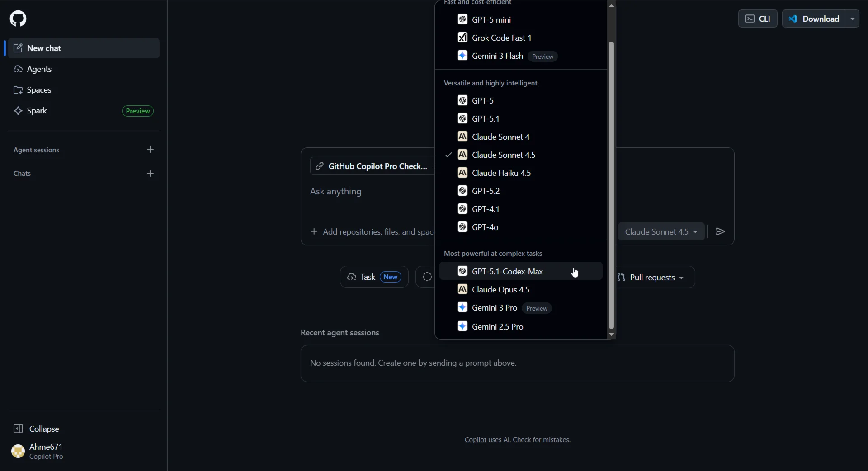The height and width of the screenshot is (471, 868).
Task: Click the Spark sparkle icon
Action: [x=18, y=111]
